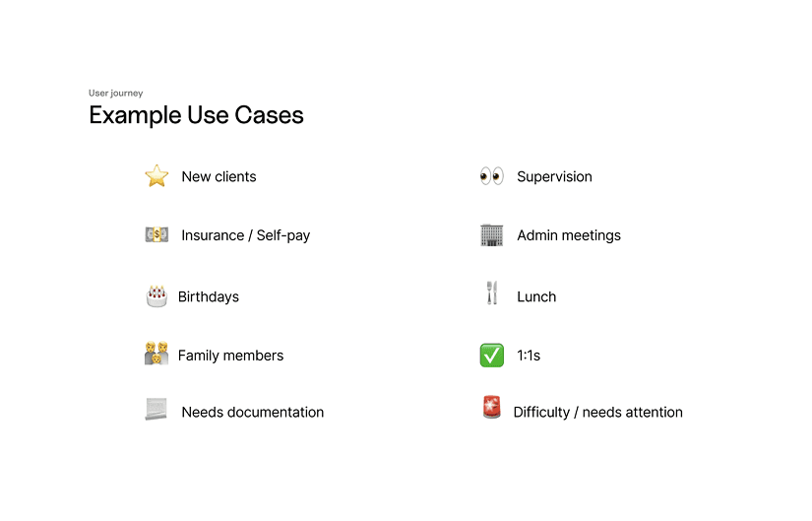Viewport: 812px width, 521px height.
Task: Click the Birthdays label
Action: [x=209, y=297]
